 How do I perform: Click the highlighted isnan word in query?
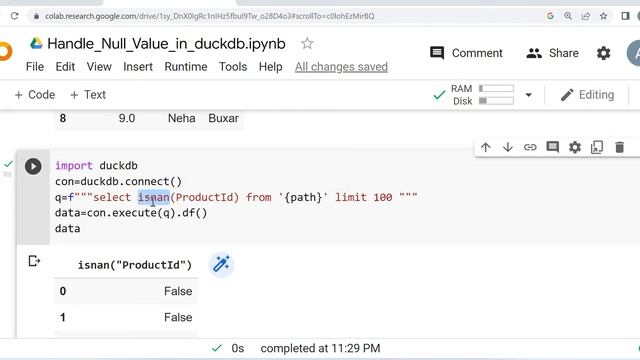click(x=153, y=197)
